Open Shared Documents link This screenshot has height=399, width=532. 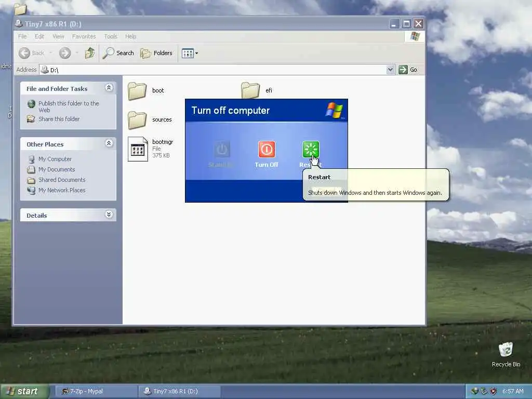pos(62,180)
